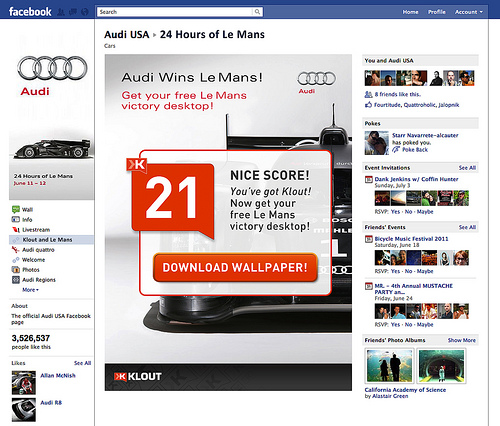Open the aquarium tunnel album thumbnail

click(x=441, y=366)
